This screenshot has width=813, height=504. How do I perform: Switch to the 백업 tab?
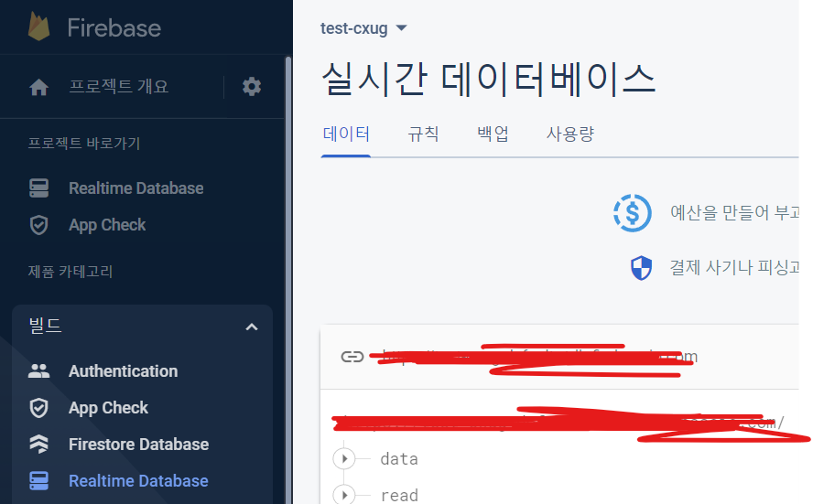pos(493,134)
